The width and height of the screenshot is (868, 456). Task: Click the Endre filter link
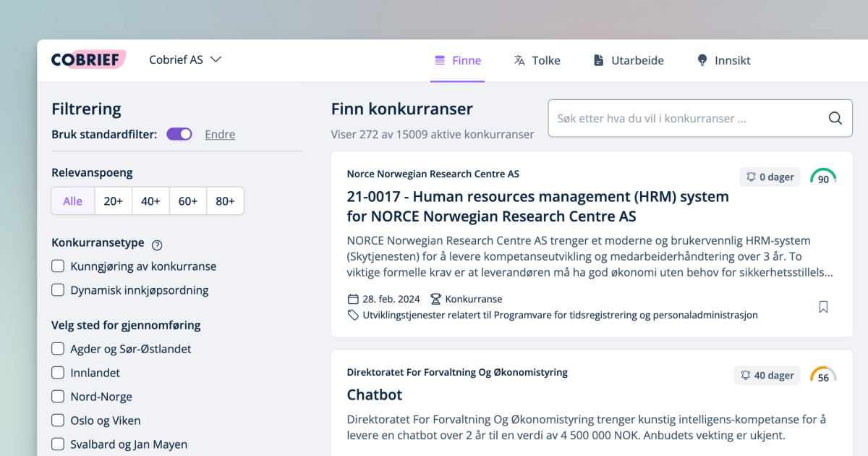coord(220,134)
